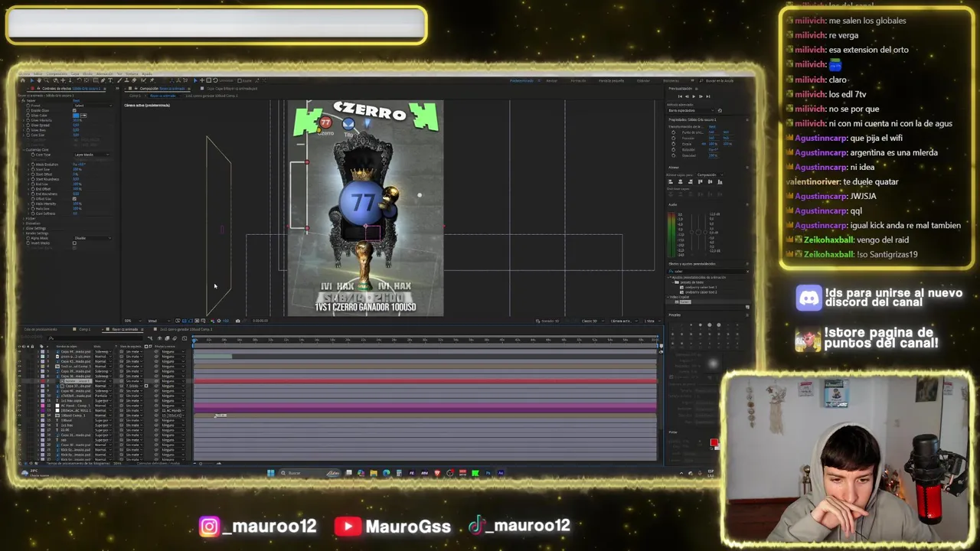Select the Puppet Pin tool

[x=152, y=80]
